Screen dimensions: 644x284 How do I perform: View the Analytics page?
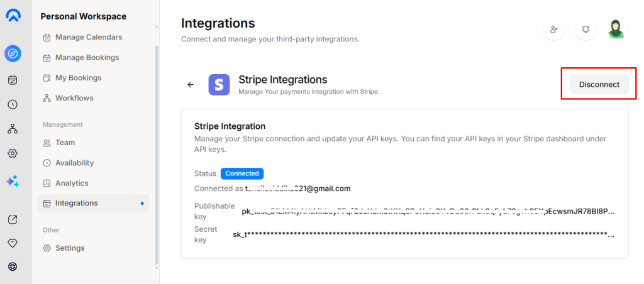(x=72, y=183)
